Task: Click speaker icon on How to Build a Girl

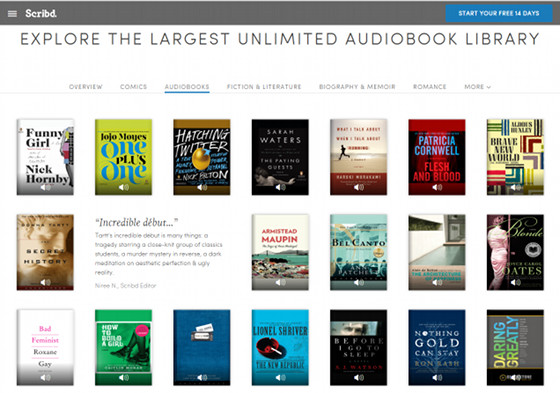Action: click(x=124, y=377)
